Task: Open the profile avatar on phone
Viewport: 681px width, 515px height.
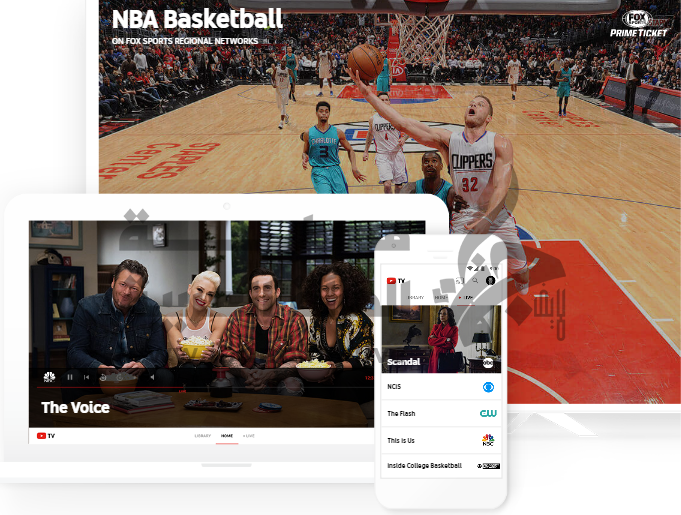Action: pos(490,281)
